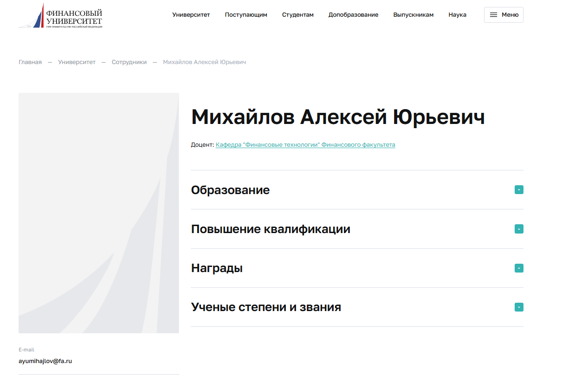Click the Награды section heading text
This screenshot has height=377, width=588.
217,268
